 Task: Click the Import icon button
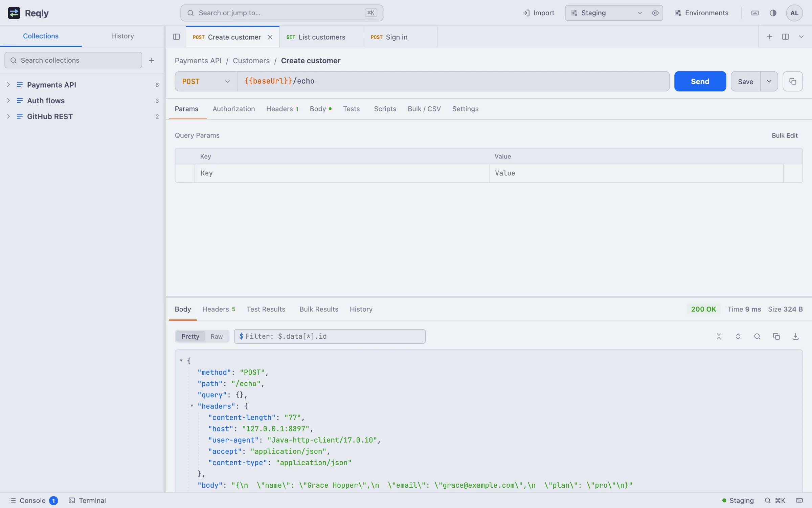(538, 13)
